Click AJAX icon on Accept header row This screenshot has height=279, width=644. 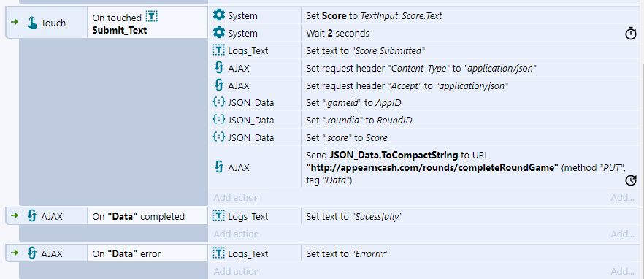tap(219, 85)
